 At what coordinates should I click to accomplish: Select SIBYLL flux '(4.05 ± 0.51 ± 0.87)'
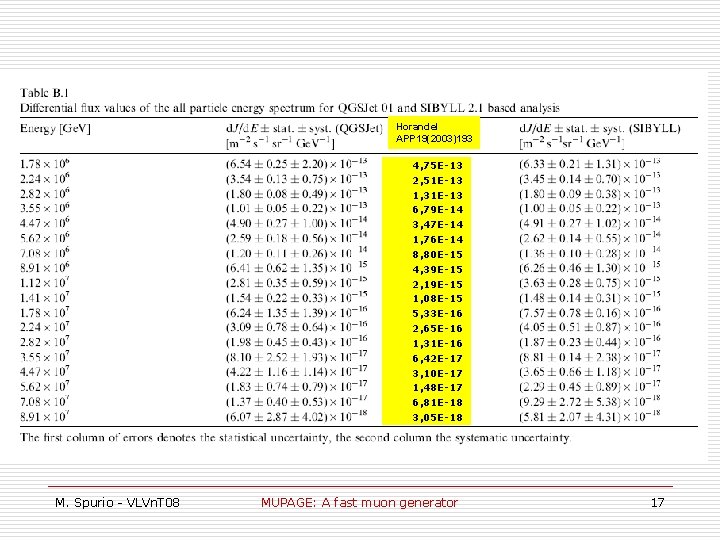(570, 327)
